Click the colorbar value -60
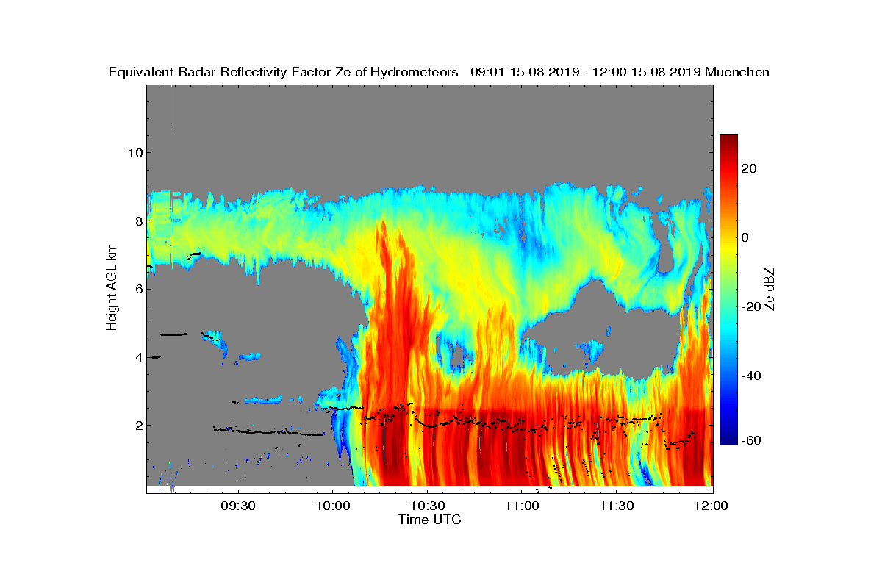Viewport: 882px width, 588px height. click(x=750, y=440)
